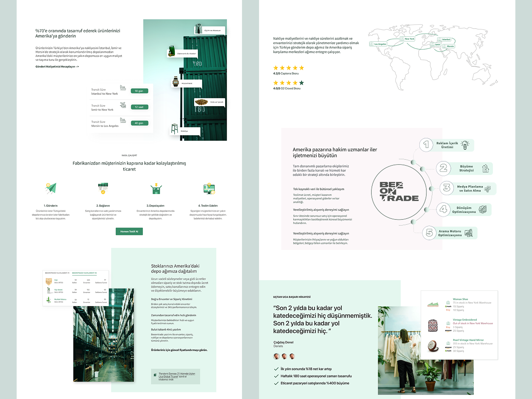Click the truck and shield icon above 2. Bağlanın

[x=103, y=188]
